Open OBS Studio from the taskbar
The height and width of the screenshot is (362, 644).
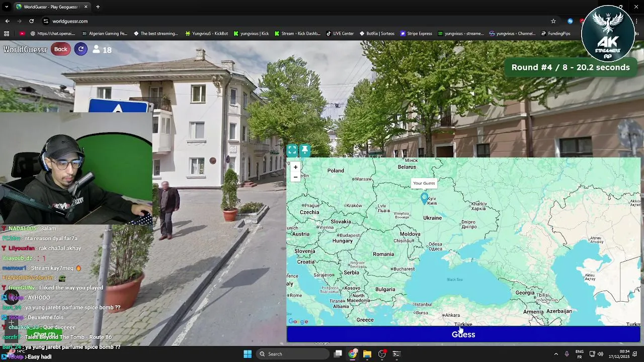coord(382,354)
